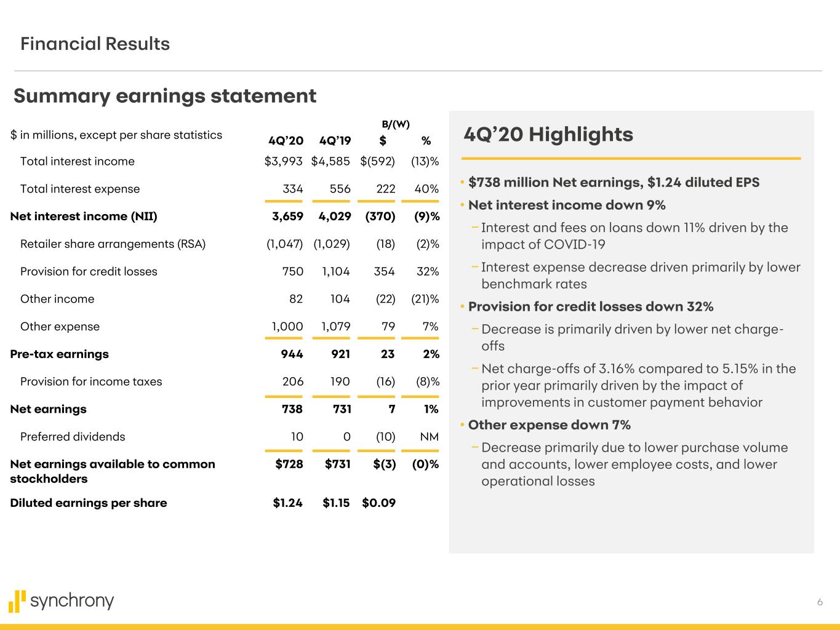Click the "Pre-tax earnings" row label
Viewport: 840px width, 630px height.
coord(59,354)
